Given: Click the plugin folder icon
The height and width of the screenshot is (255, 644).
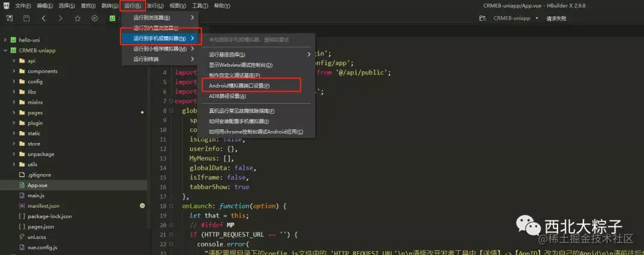Looking at the screenshot, I should [x=22, y=123].
